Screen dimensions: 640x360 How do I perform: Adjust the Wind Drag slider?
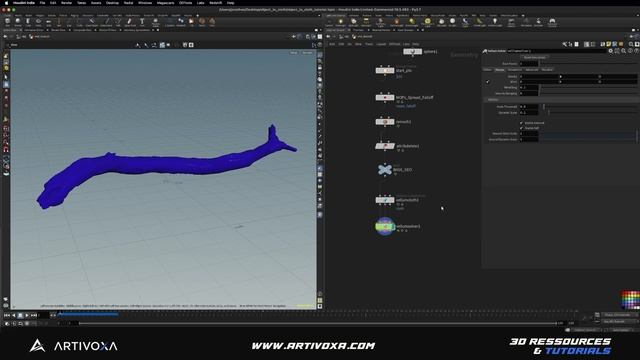tap(589, 87)
